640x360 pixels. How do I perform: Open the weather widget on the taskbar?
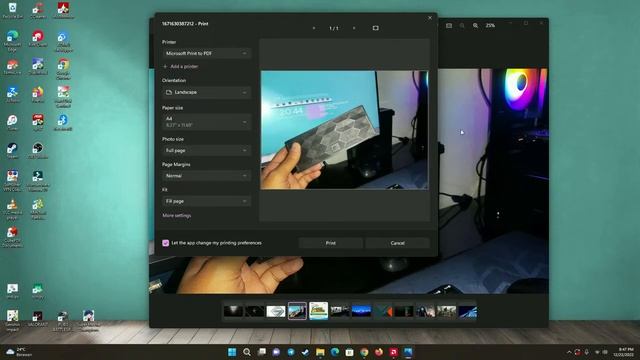click(x=19, y=352)
